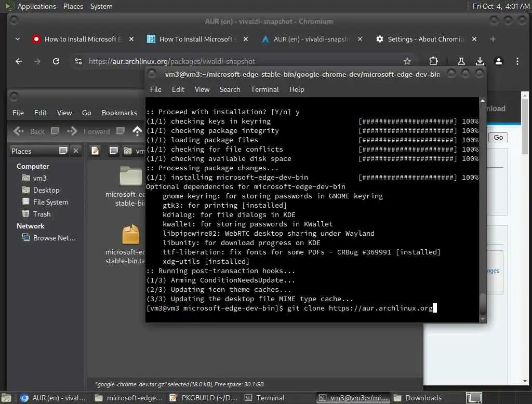Open file manager File menu
532x404 pixels.
(18, 113)
